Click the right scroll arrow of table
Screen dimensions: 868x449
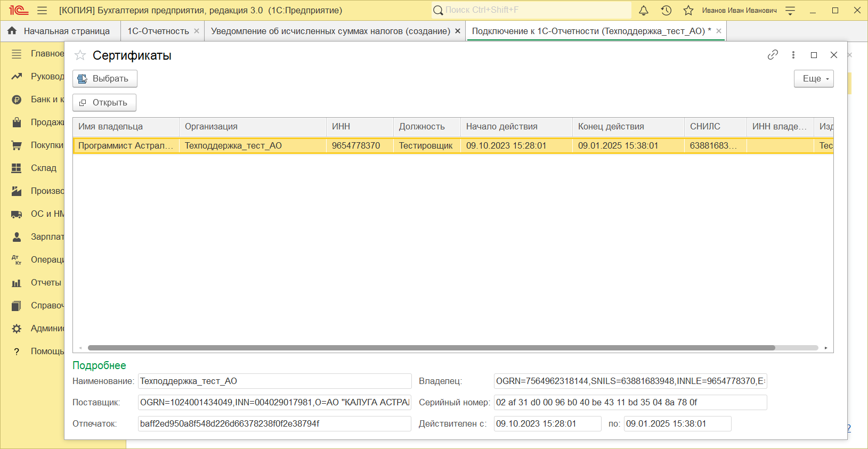click(x=826, y=348)
